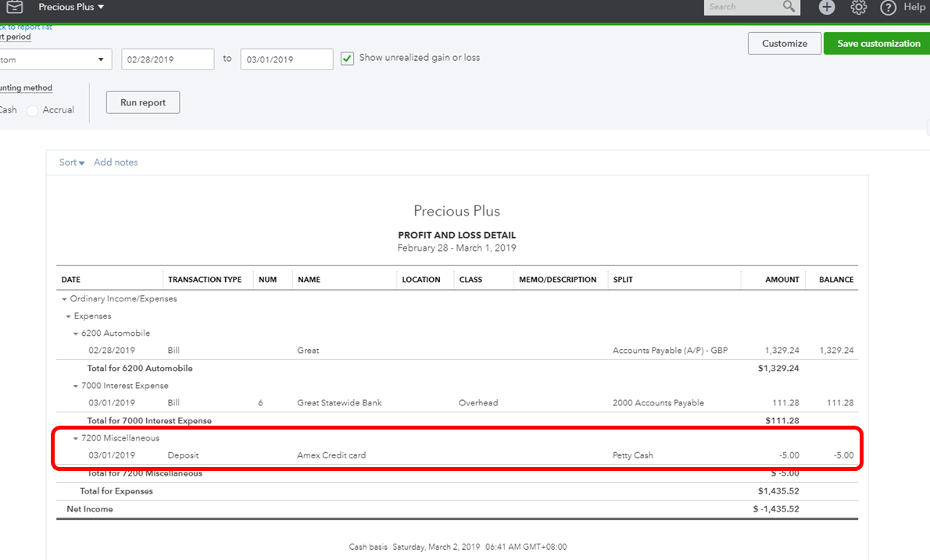
Task: Click the Run report button
Action: click(x=143, y=102)
